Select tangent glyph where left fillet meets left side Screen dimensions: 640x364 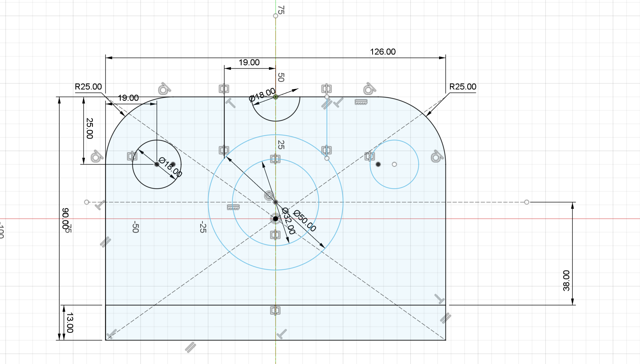point(97,156)
